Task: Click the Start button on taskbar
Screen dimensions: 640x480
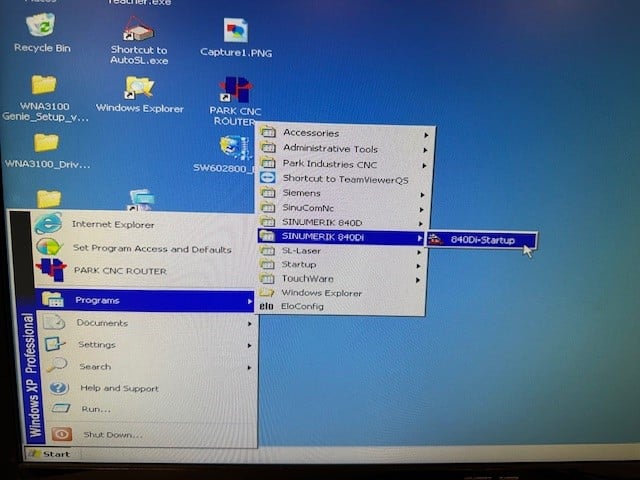Action: pyautogui.click(x=51, y=453)
